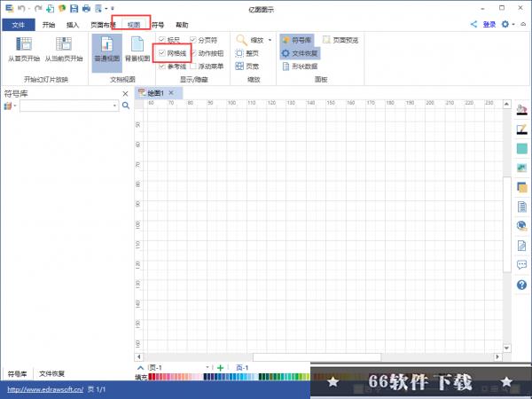532x399 pixels.
Task: Close the 绘图1 document tab
Action: tap(171, 92)
